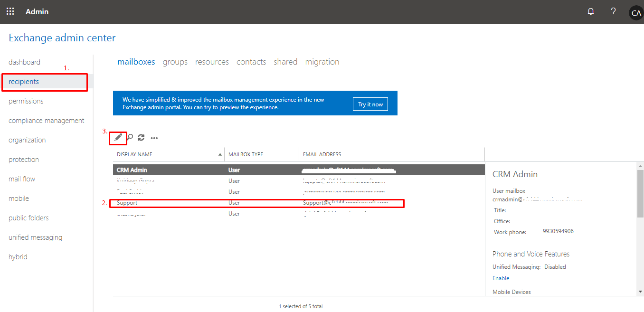
Task: Click the search magnifier icon
Action: point(130,138)
